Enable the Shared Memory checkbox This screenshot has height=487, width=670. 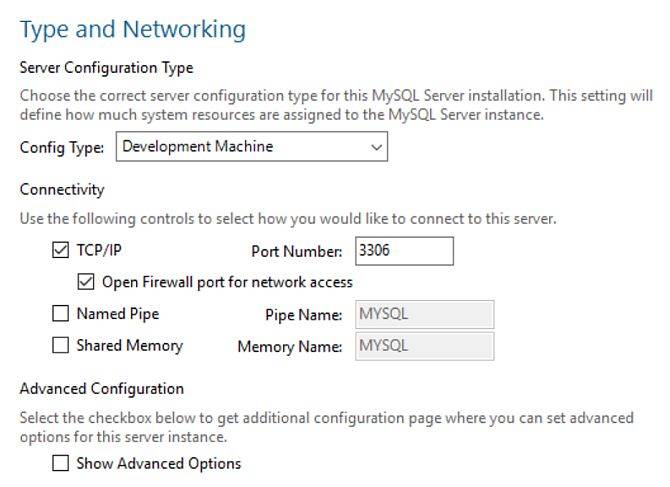(61, 346)
